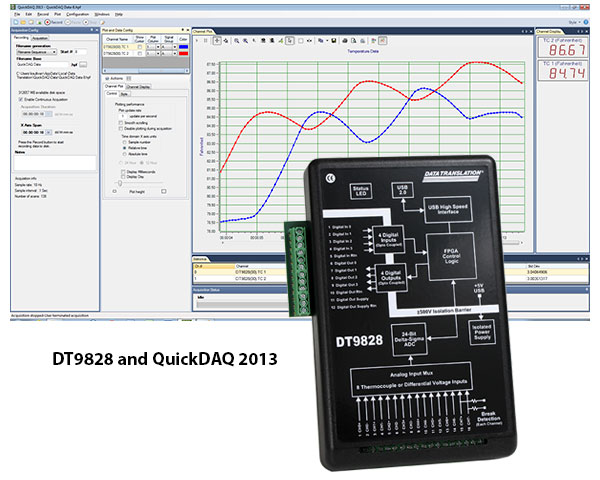Click the red color swatch for TC 2

click(x=184, y=54)
